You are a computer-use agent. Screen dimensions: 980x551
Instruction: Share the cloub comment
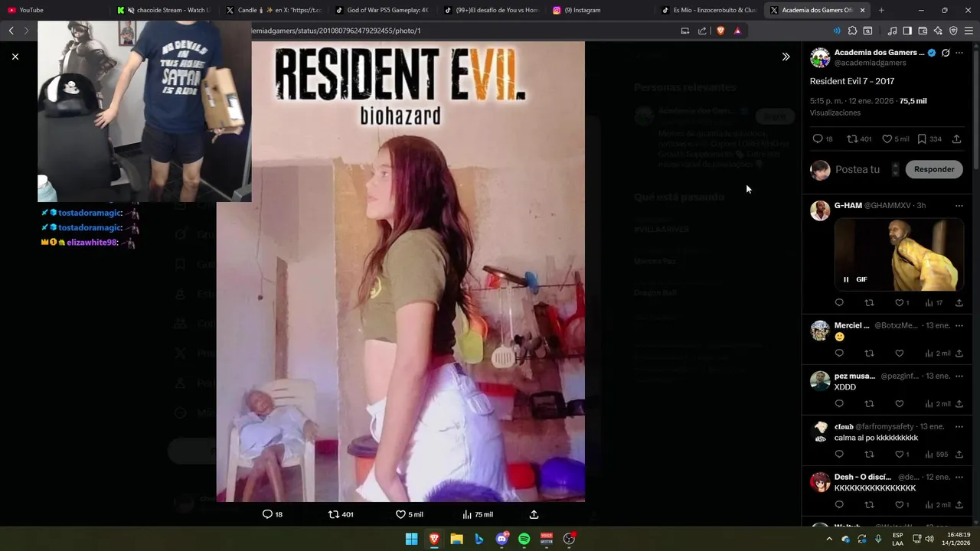pos(959,455)
